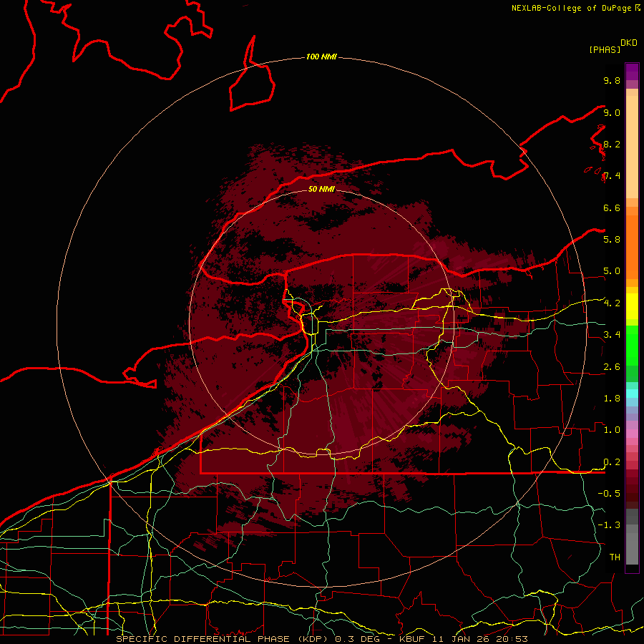
Task: Pick the 8.2 scale value
Action: point(612,144)
